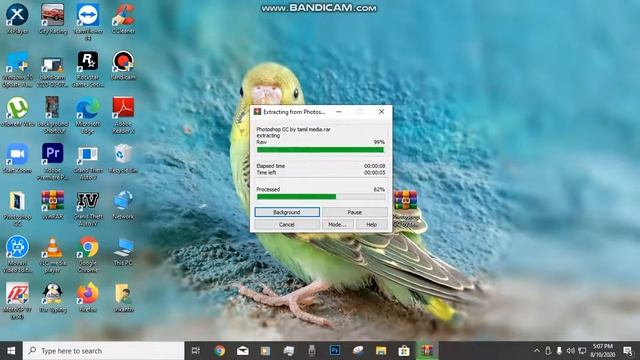The image size is (640, 360).
Task: Open the Photoshop CC folder on desktop
Action: click(17, 209)
